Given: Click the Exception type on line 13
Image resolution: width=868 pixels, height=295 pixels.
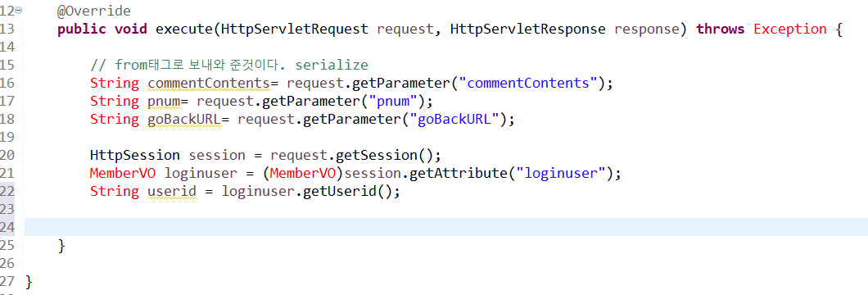Looking at the screenshot, I should [x=790, y=29].
